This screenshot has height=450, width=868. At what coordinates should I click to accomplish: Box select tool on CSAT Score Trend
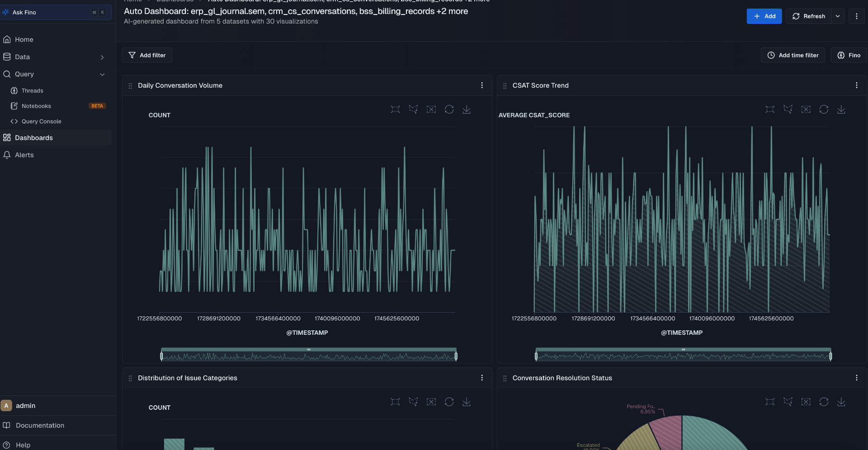click(770, 109)
